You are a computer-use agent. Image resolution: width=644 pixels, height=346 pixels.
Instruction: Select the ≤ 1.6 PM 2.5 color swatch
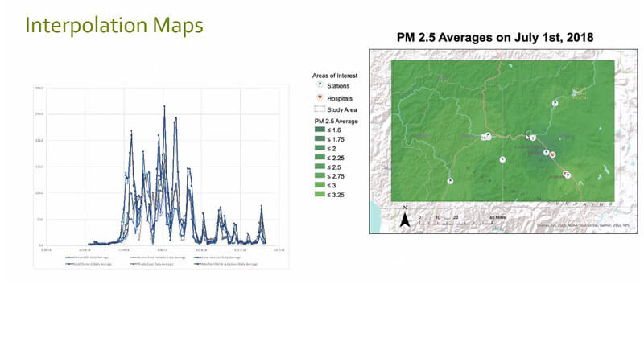pos(320,130)
